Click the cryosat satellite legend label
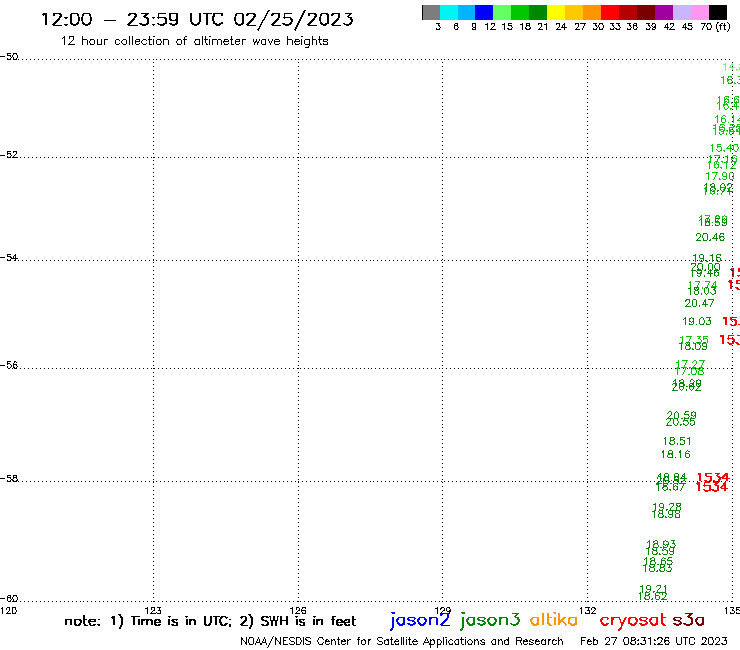 click(x=633, y=620)
